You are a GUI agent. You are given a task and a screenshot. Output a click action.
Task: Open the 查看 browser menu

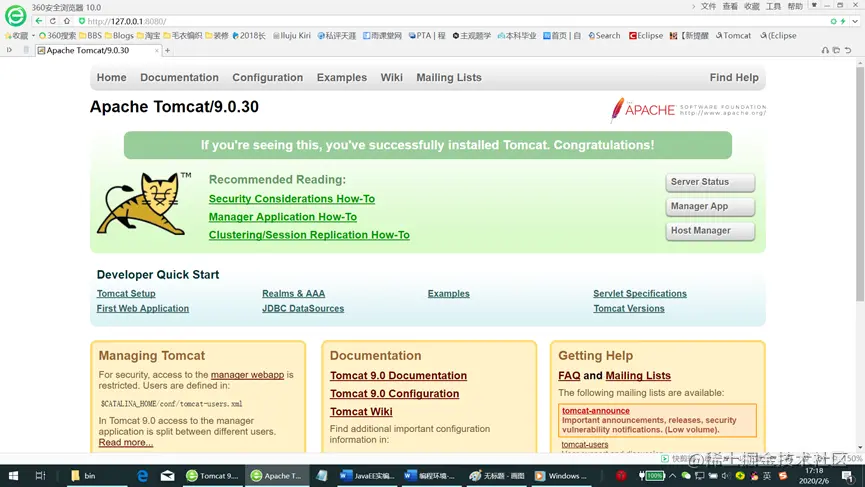click(730, 7)
